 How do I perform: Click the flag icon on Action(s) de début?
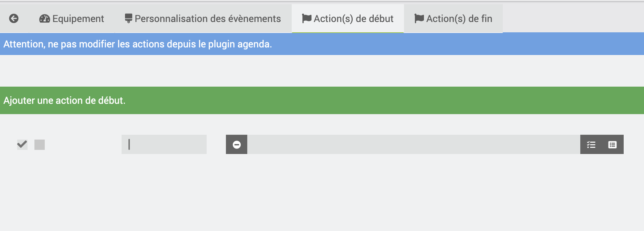pos(307,19)
